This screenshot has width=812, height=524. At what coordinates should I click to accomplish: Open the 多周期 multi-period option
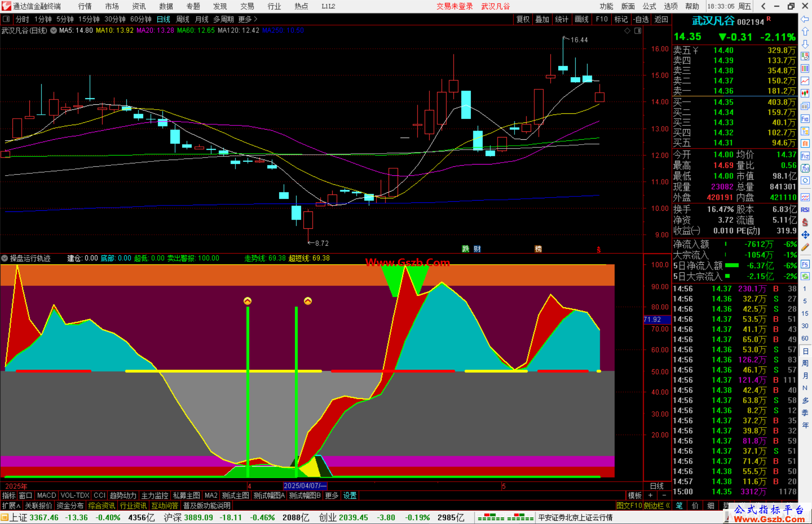(x=224, y=19)
